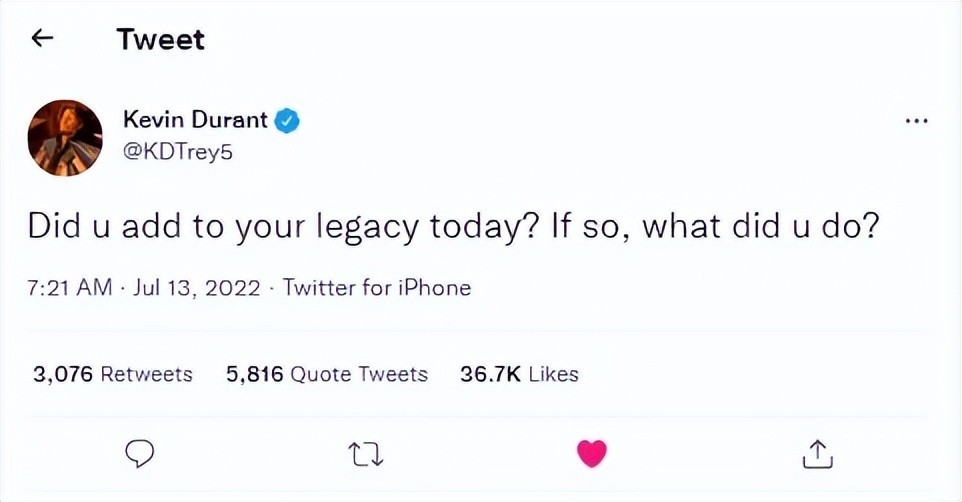
Task: Click the sentence 'Did u add to your legacy today?'
Action: 283,228
